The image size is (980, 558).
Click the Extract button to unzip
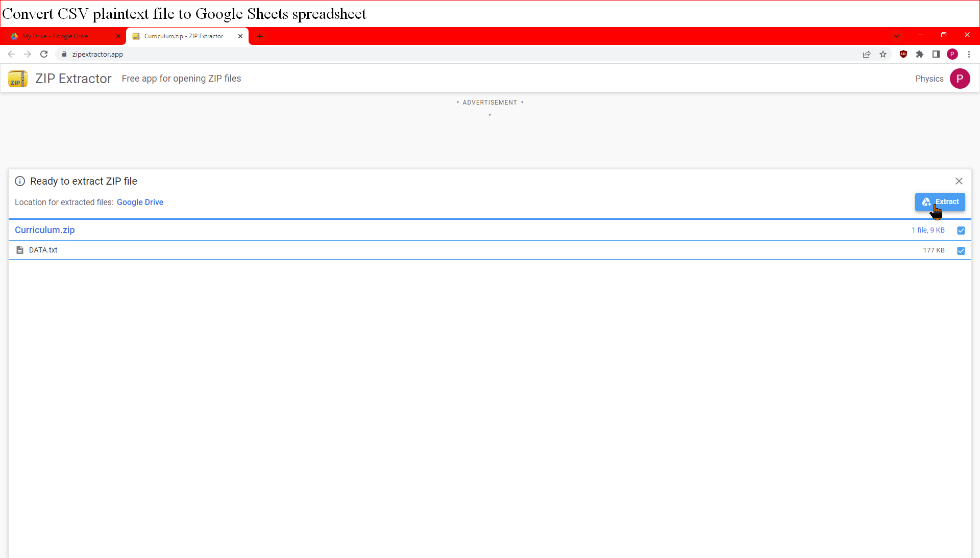click(940, 201)
